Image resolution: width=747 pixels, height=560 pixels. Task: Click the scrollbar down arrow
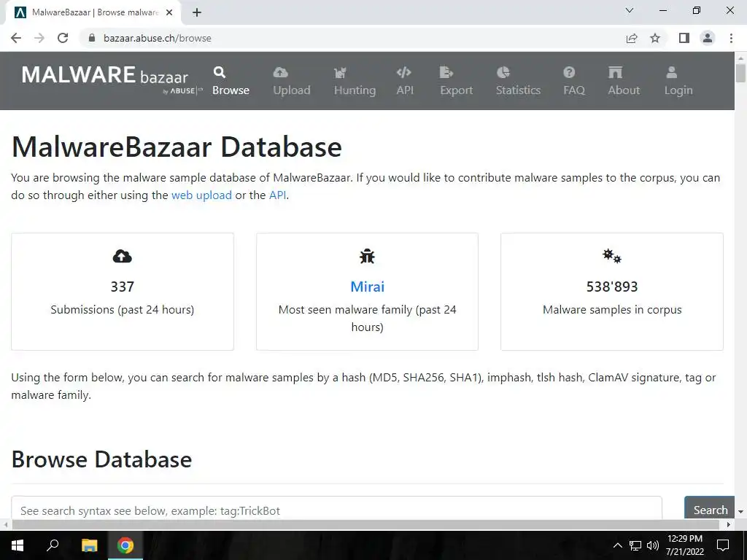point(740,512)
